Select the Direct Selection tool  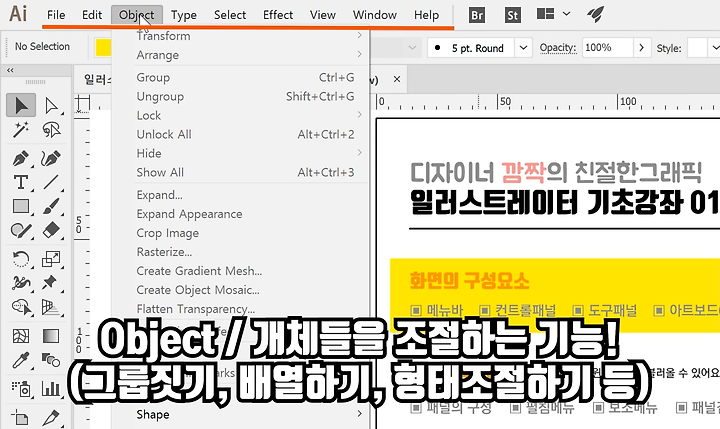click(51, 105)
